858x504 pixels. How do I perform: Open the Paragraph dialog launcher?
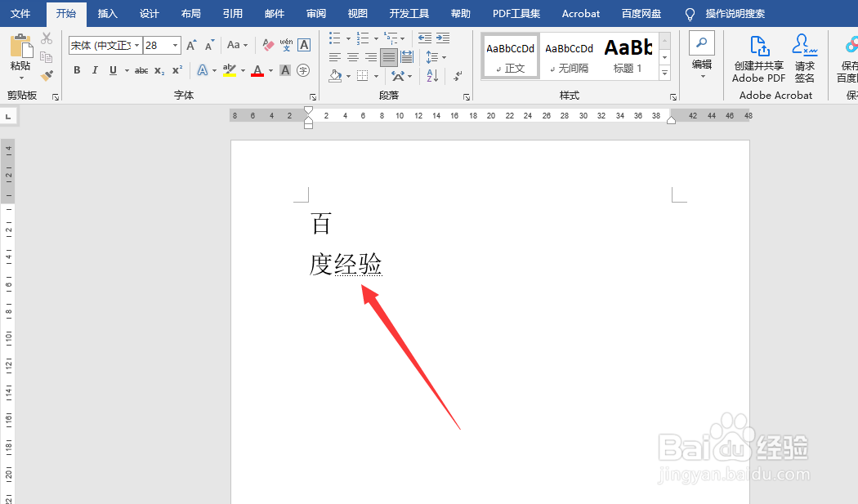tap(467, 97)
